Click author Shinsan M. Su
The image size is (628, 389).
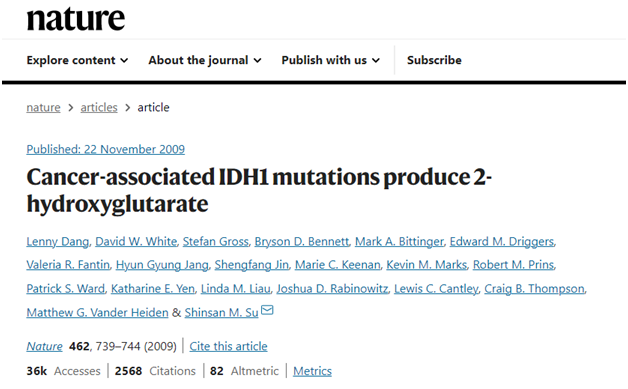point(221,312)
